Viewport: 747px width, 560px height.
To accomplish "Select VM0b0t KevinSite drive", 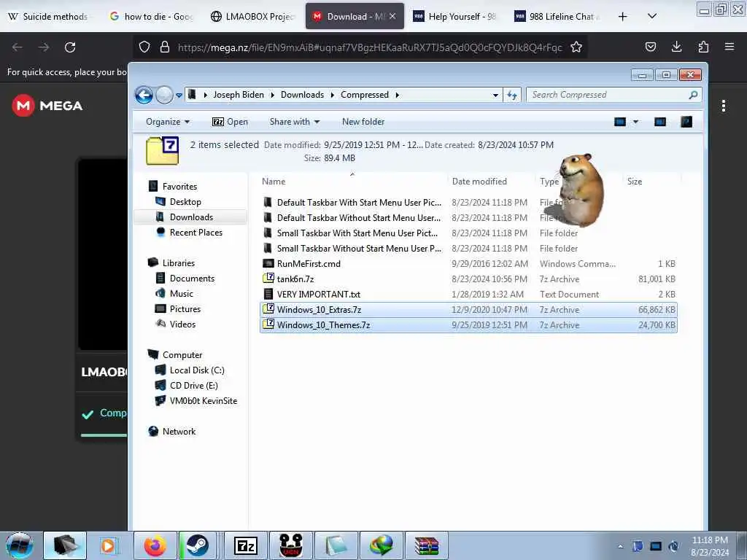I will [x=203, y=401].
